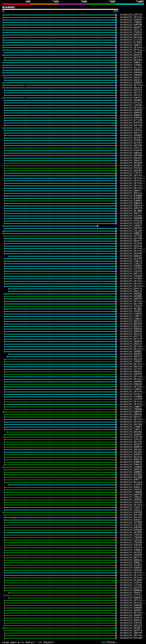Click hit name UniRef100_A3A0I1
This screenshot has width=146, height=644.
[131, 98]
